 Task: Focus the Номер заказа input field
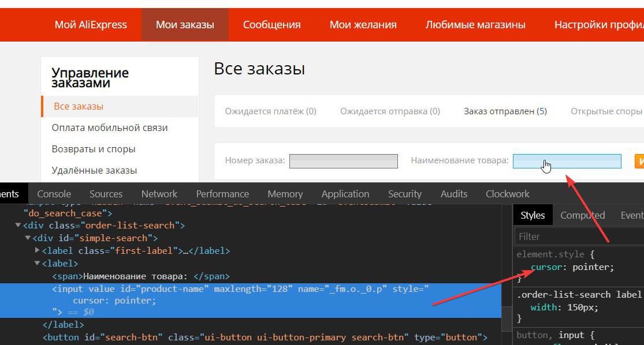click(343, 161)
